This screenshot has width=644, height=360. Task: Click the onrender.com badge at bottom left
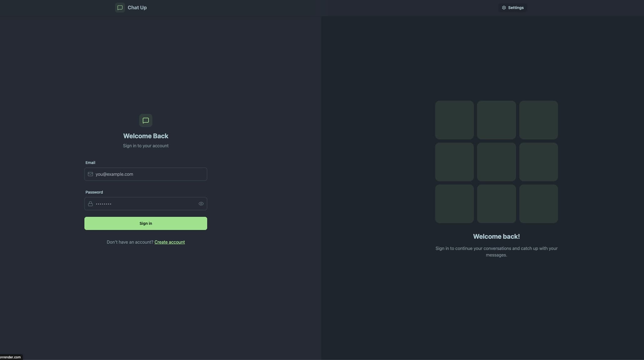(x=10, y=357)
